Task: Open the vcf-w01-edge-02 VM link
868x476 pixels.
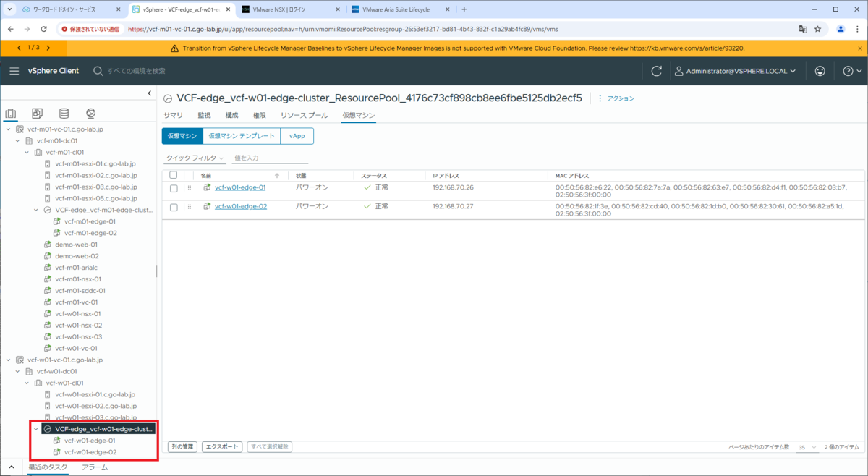Action: [x=241, y=206]
